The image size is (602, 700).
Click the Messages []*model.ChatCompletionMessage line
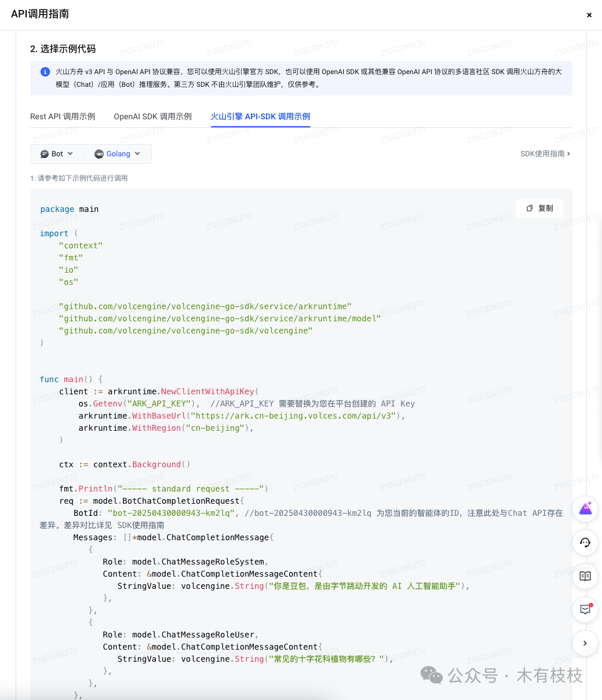[173, 537]
